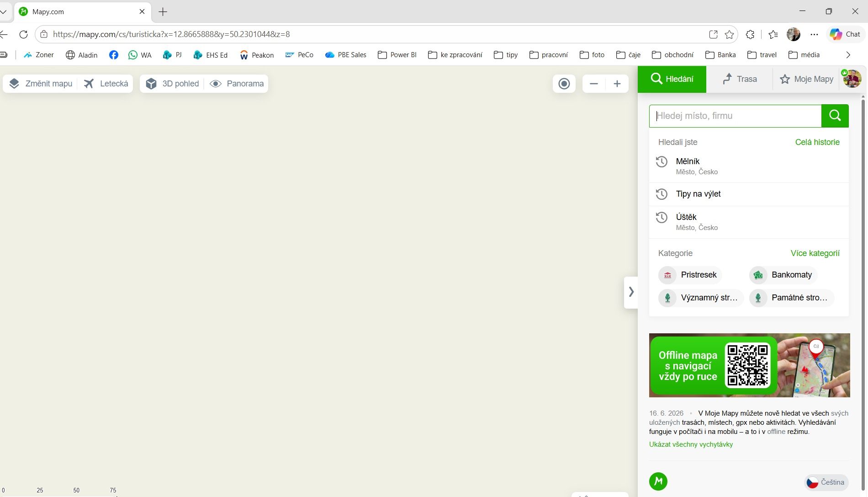Enable the 3D pohled view
The width and height of the screenshot is (868, 497).
point(173,84)
